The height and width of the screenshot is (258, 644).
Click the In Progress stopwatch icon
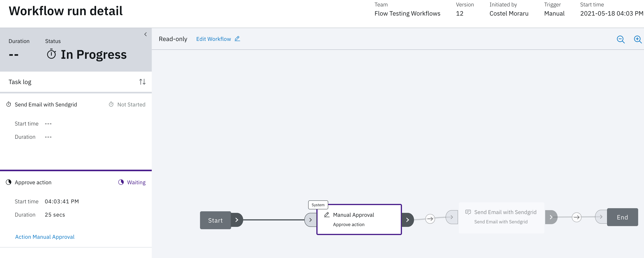pos(52,54)
